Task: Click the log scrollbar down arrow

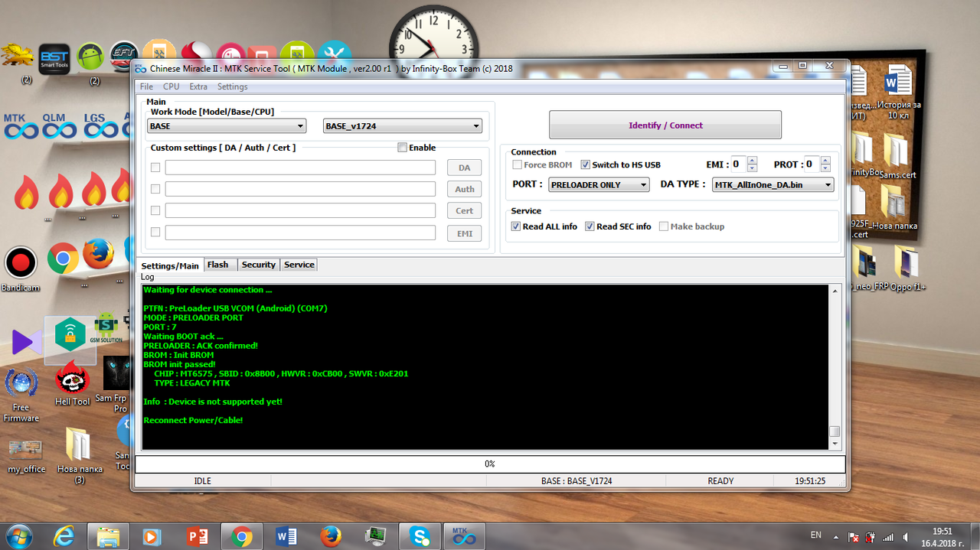Action: point(835,444)
